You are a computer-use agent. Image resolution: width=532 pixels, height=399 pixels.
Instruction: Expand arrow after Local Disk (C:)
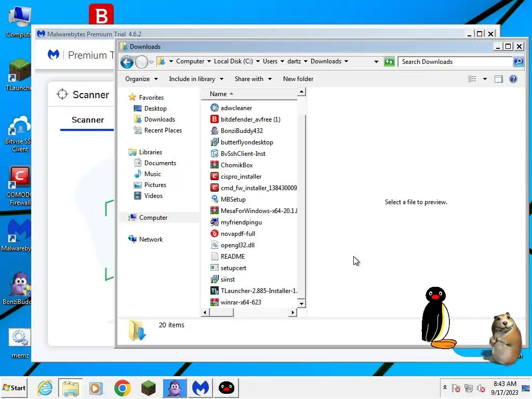(258, 61)
